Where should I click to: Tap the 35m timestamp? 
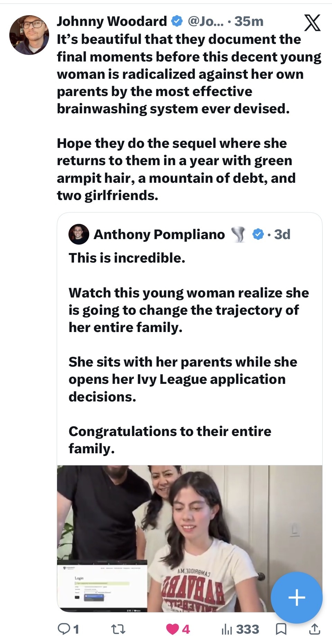pyautogui.click(x=249, y=21)
